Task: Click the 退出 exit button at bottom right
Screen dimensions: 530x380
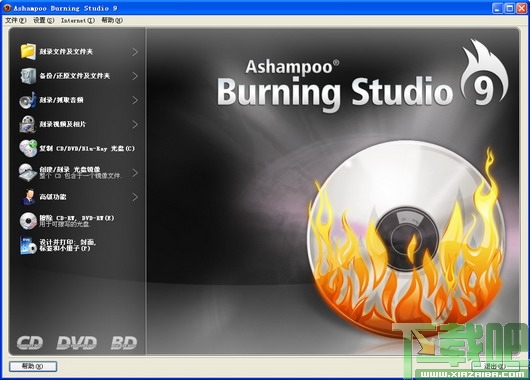Action: click(x=496, y=366)
